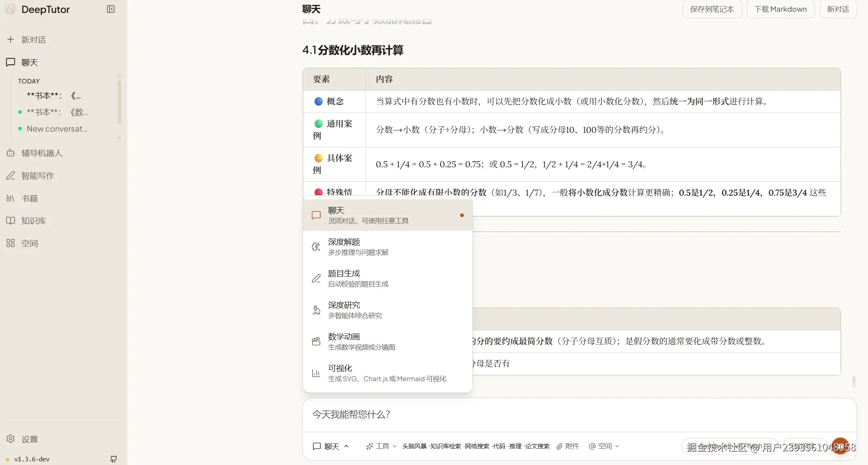
Task: Choose 可视化 mode from the menu
Action: click(388, 373)
